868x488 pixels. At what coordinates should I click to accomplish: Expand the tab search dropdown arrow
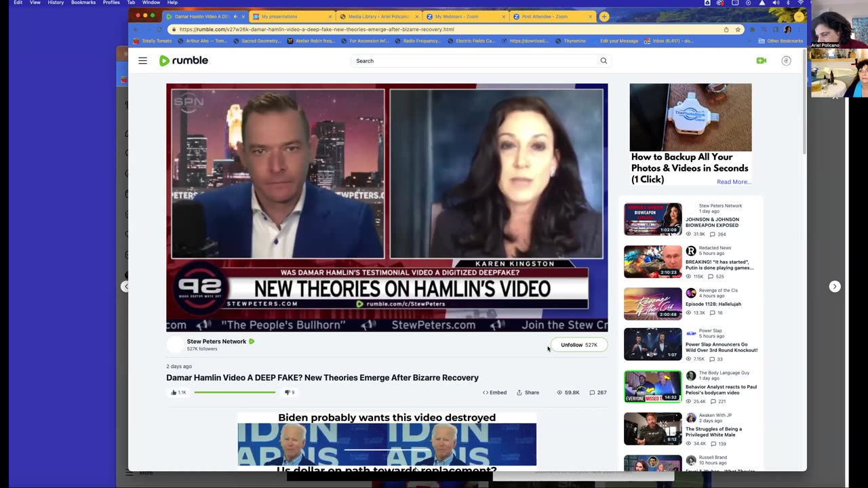point(799,16)
